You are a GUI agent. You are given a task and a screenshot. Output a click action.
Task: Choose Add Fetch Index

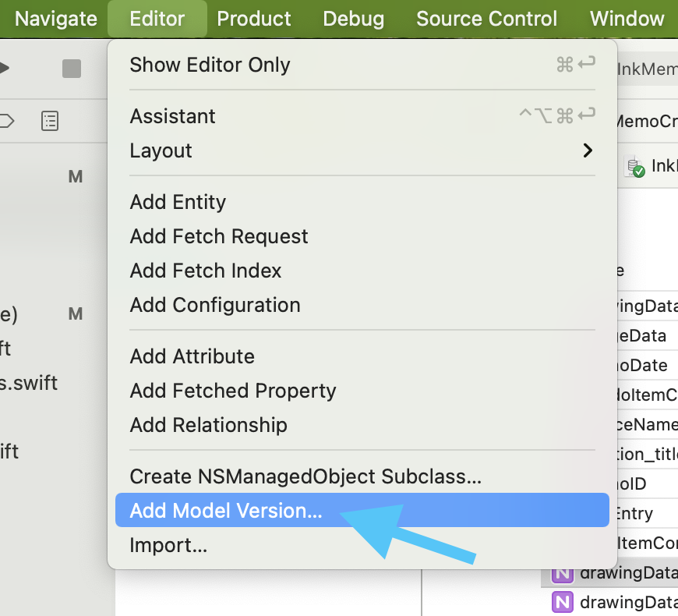362,271
